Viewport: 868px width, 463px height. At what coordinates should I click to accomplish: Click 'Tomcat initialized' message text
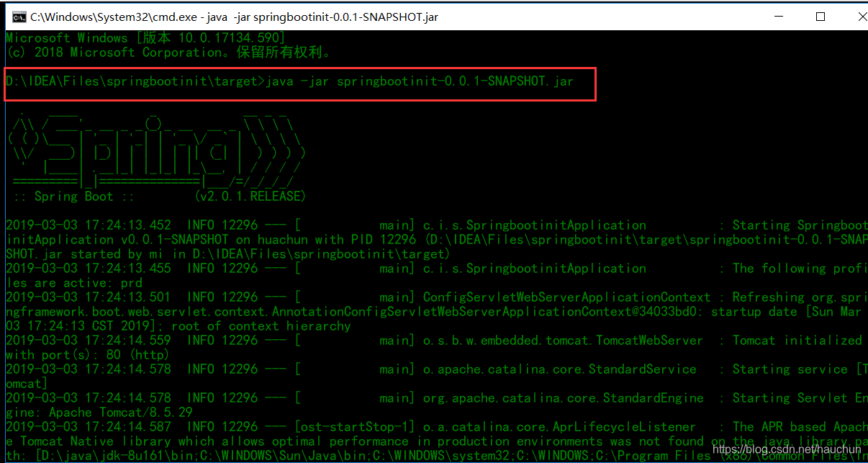tap(797, 340)
